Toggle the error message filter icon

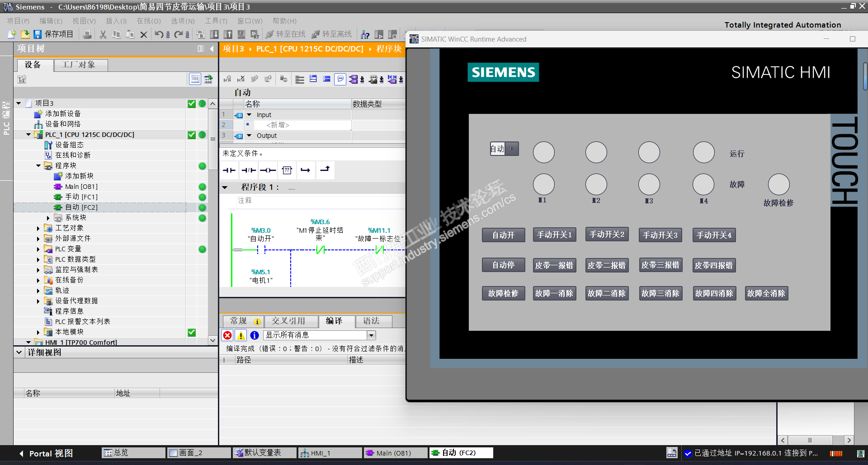click(227, 335)
